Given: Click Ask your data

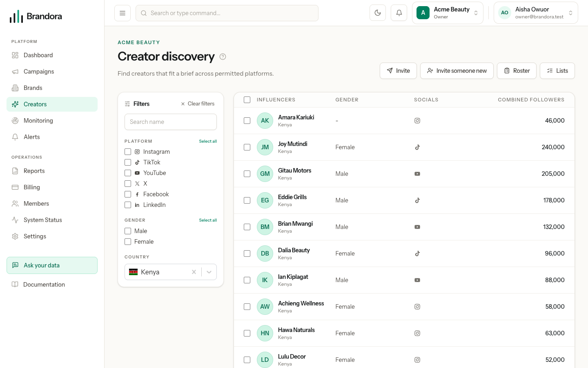Looking at the screenshot, I should point(52,265).
